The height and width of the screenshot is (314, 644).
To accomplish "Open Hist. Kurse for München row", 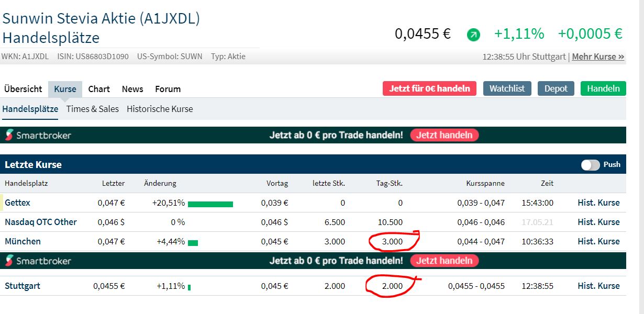I will [598, 241].
